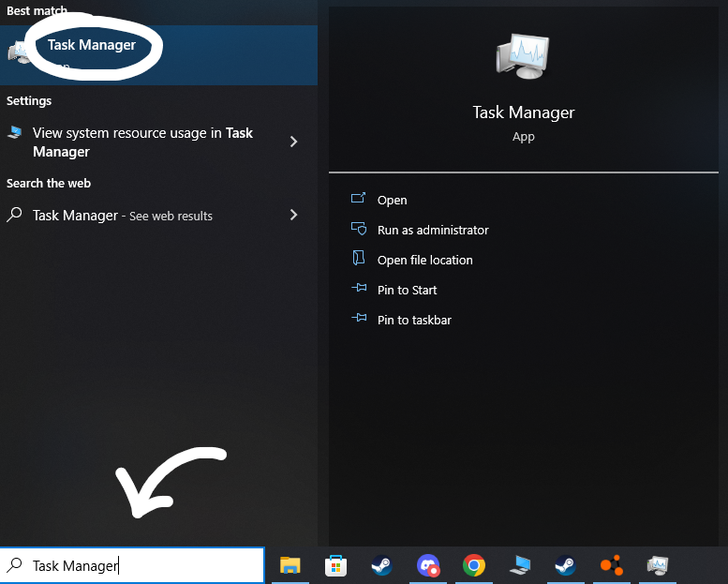This screenshot has width=728, height=584.
Task: Click the pin icon next to Pin to taskbar
Action: tap(359, 319)
